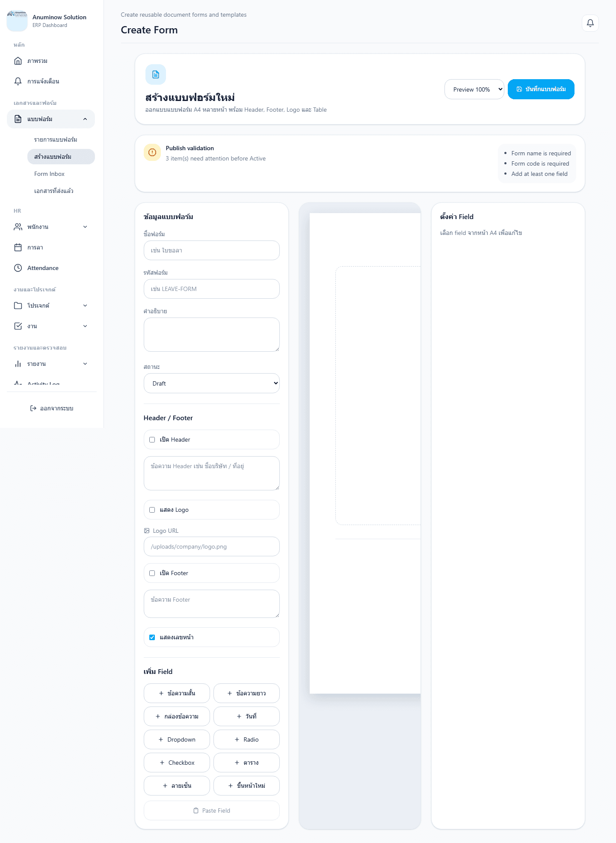Click the ชื่อฟอร์ม form name input

click(x=212, y=250)
